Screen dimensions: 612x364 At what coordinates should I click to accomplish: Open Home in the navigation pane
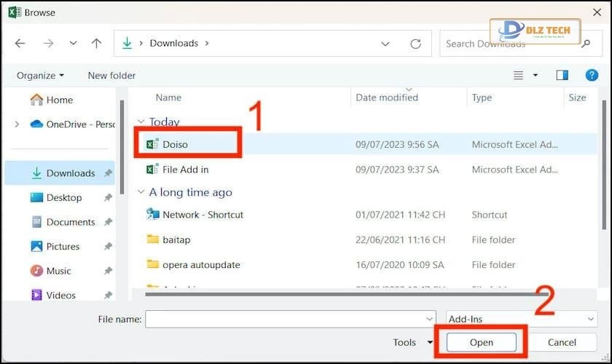click(60, 100)
